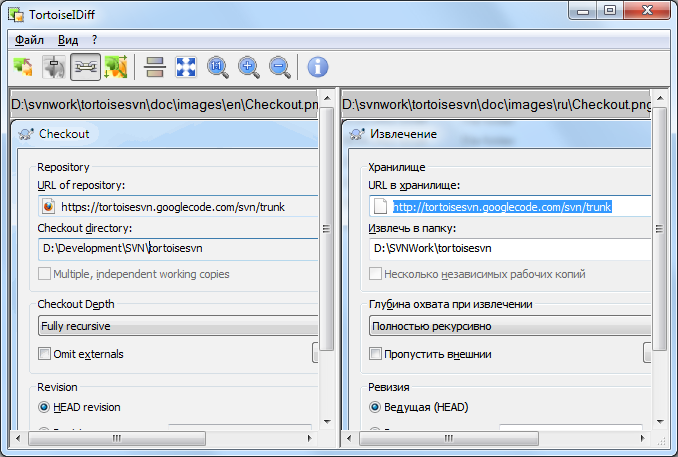Click the Извлечь в папку input field

click(510, 249)
